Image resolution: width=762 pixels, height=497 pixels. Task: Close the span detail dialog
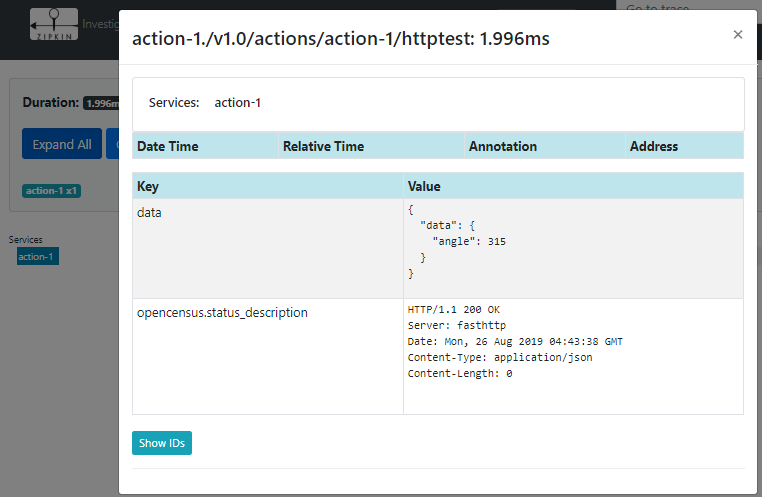[738, 35]
